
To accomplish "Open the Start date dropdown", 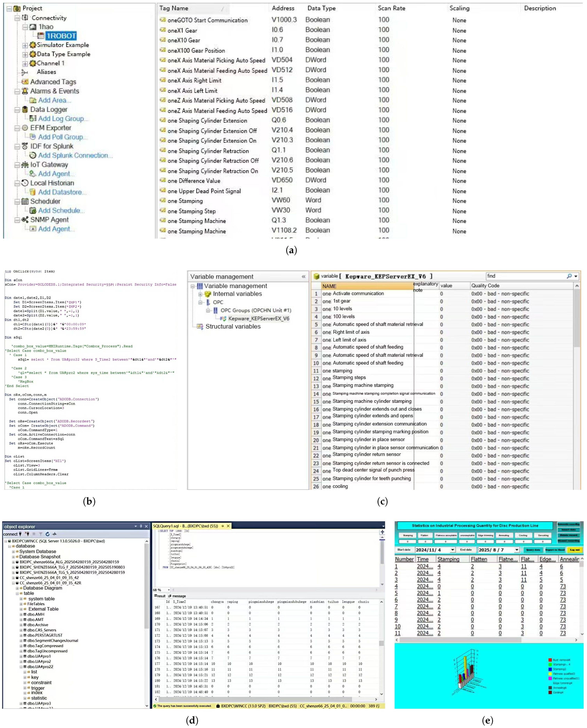I will (x=452, y=550).
